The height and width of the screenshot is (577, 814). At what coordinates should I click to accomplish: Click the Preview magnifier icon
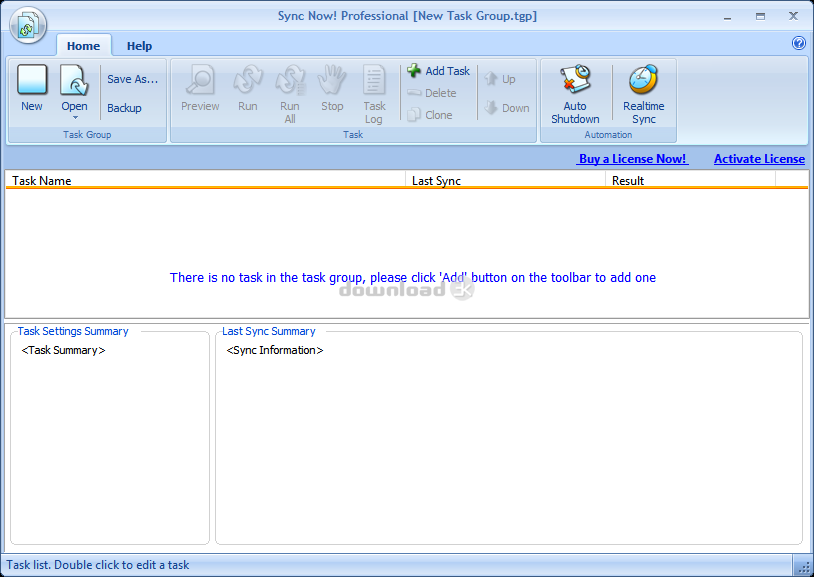pos(200,79)
